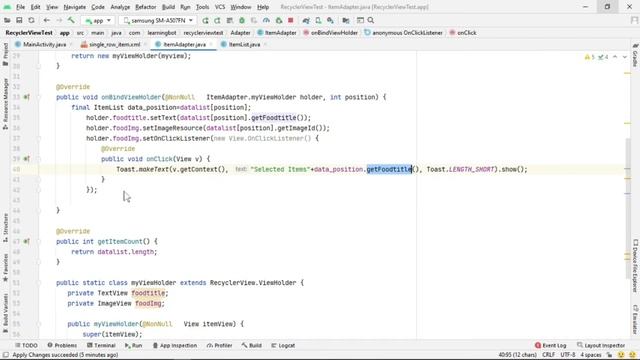Collapse the setOnClickListener anonymous class fold
Image resolution: width=640 pixels, height=360 pixels.
39,138
